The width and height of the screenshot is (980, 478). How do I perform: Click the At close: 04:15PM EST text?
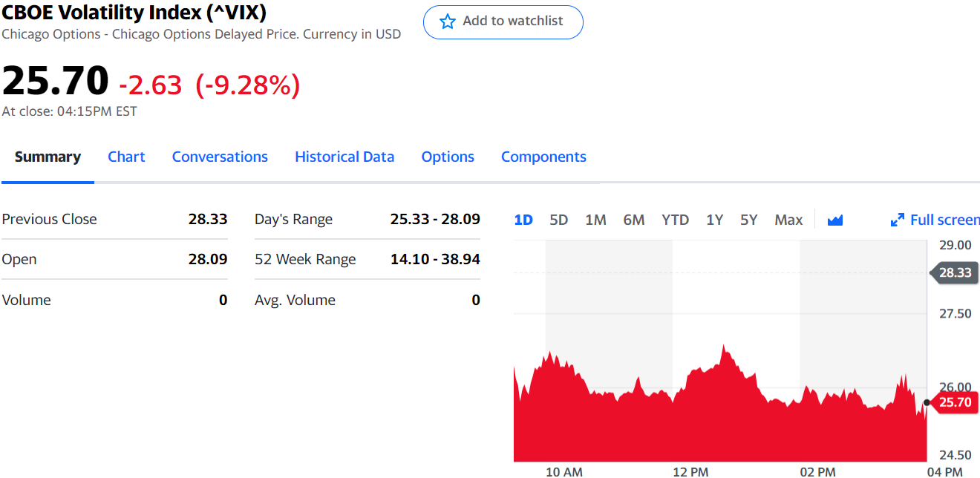(x=69, y=111)
